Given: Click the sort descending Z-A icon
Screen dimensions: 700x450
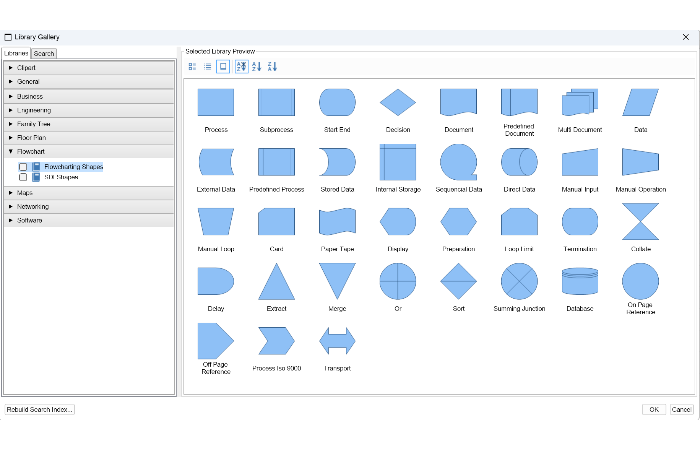Looking at the screenshot, I should (x=272, y=66).
